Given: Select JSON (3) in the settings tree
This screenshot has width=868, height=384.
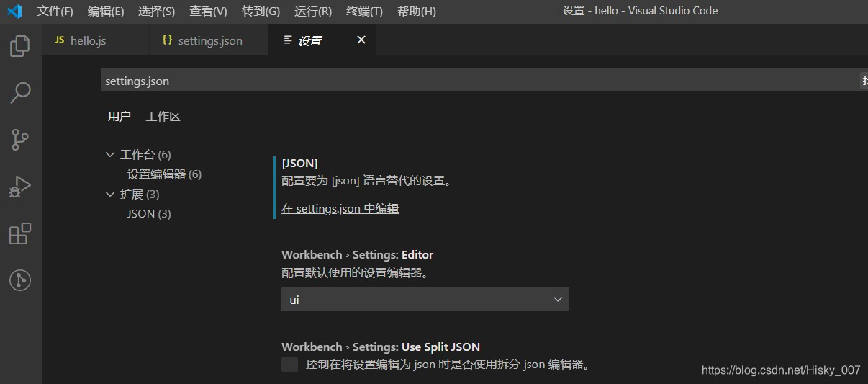Looking at the screenshot, I should point(149,214).
